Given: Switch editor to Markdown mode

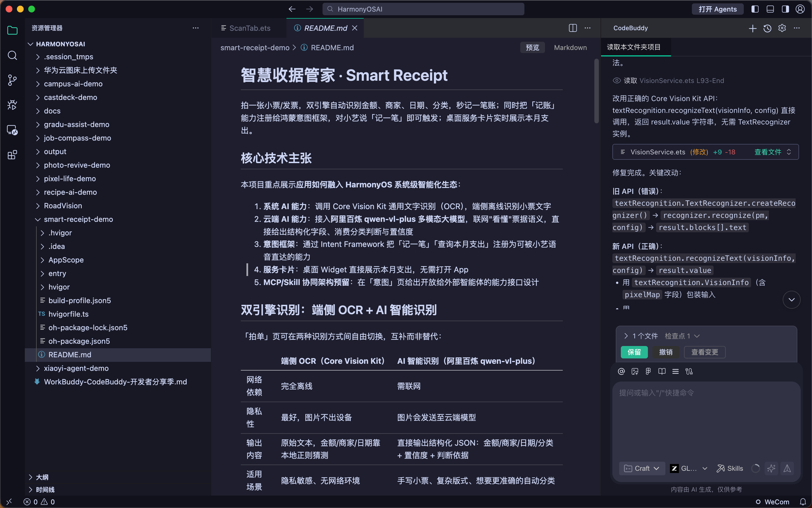Looking at the screenshot, I should (570, 48).
